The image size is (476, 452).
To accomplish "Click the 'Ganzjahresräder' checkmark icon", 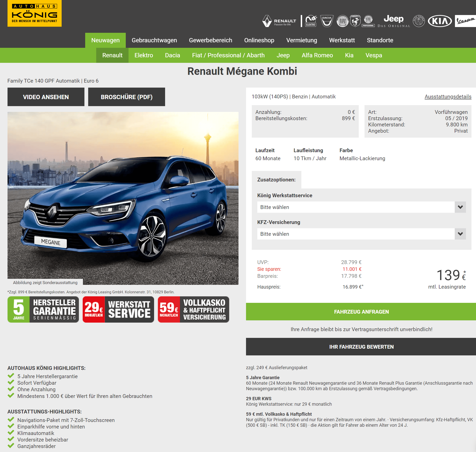I will pyautogui.click(x=11, y=446).
